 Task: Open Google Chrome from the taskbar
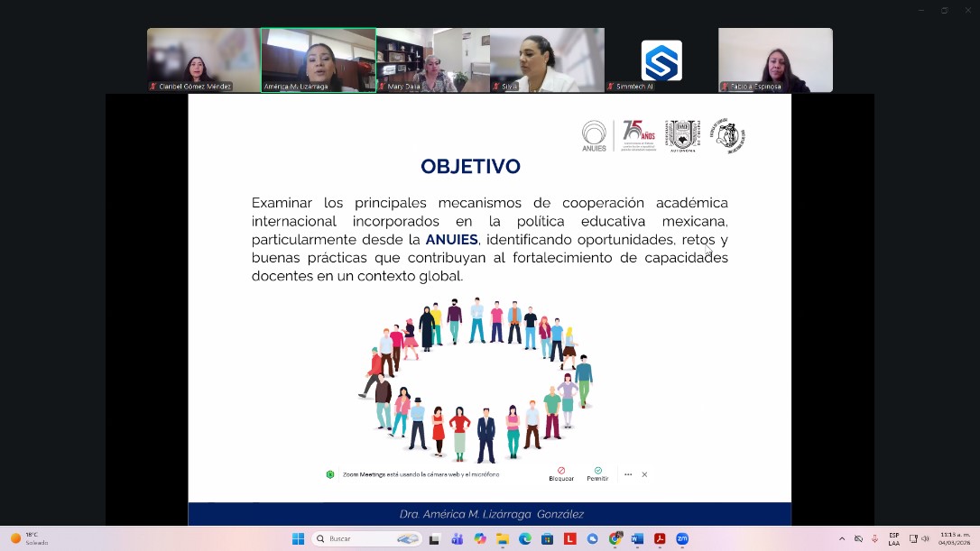(615, 538)
